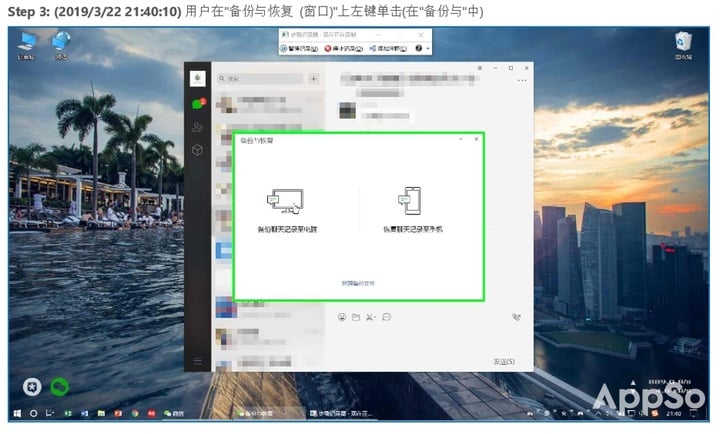Viewport: 720px width, 434px height.
Task: Expand the screenshot scissors dropdown arrow
Action: (376, 317)
